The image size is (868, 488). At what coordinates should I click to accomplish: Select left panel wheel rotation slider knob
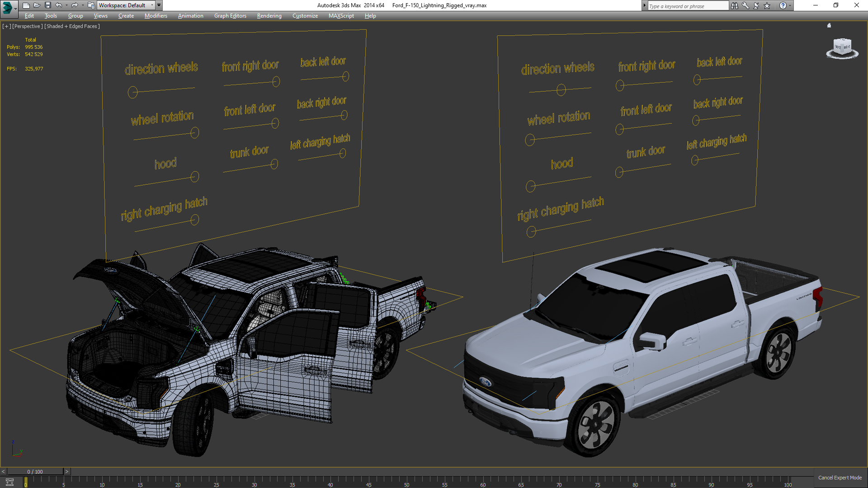[195, 132]
